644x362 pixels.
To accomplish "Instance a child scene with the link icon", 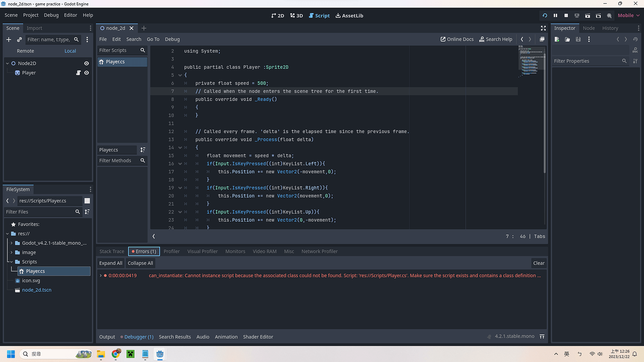I will (19, 40).
